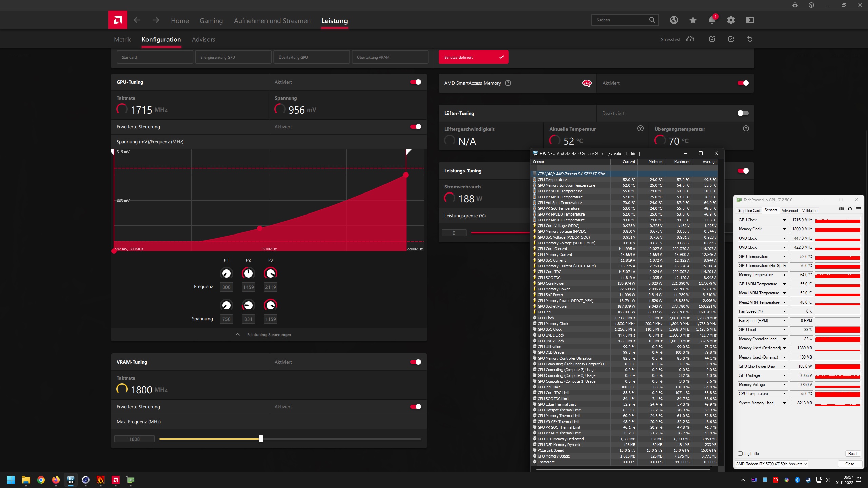
Task: Click VRAM Max. Frequenz slider handle
Action: point(261,439)
